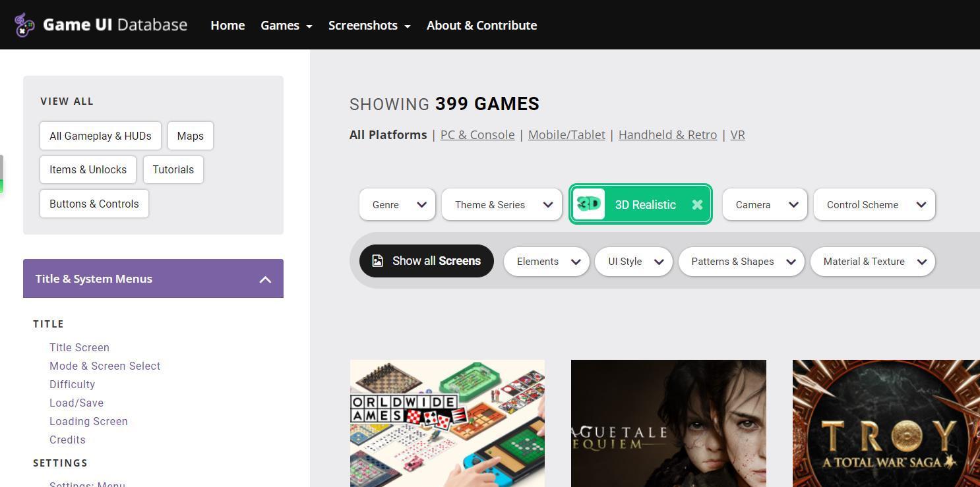Click the Game UI Database site title

click(115, 25)
